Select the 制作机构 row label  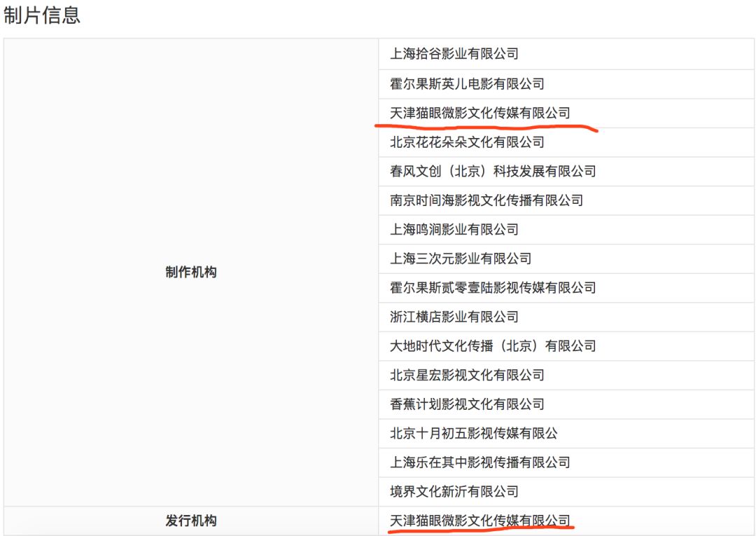point(191,272)
